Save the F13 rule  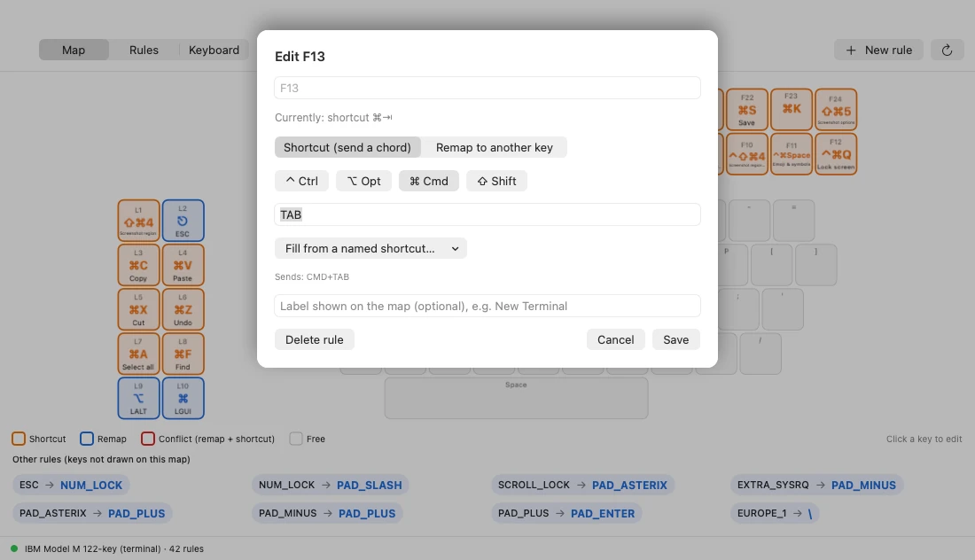pyautogui.click(x=676, y=339)
